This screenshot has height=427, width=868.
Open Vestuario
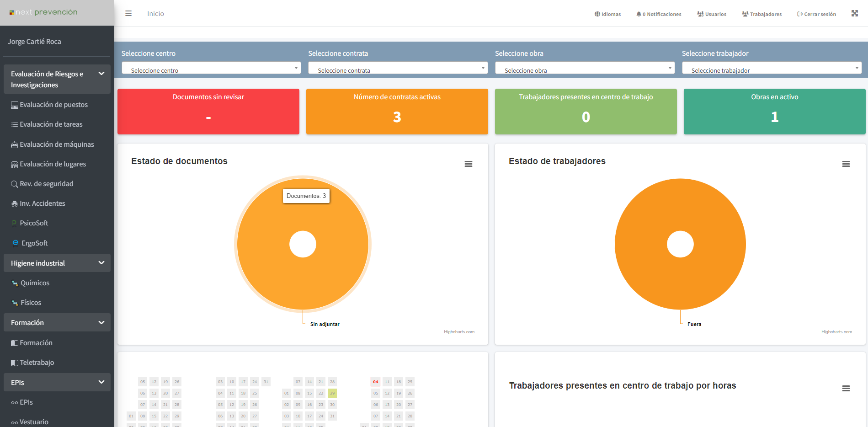pyautogui.click(x=30, y=422)
